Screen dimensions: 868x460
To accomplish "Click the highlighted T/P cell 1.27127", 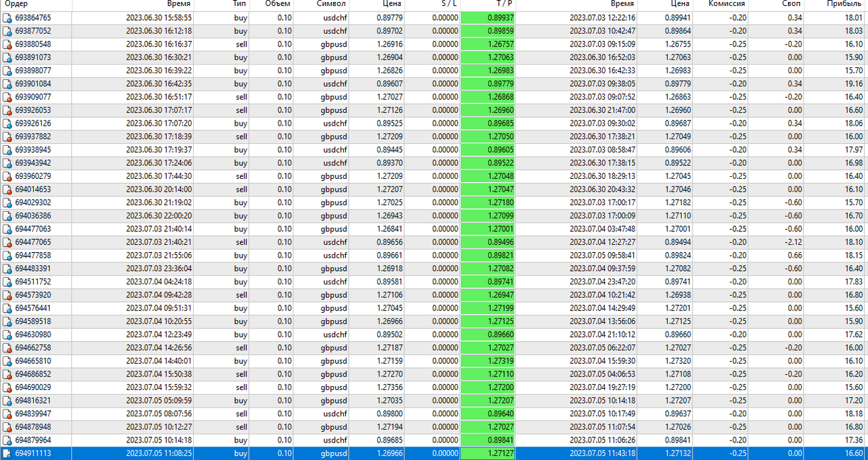I will pos(488,453).
